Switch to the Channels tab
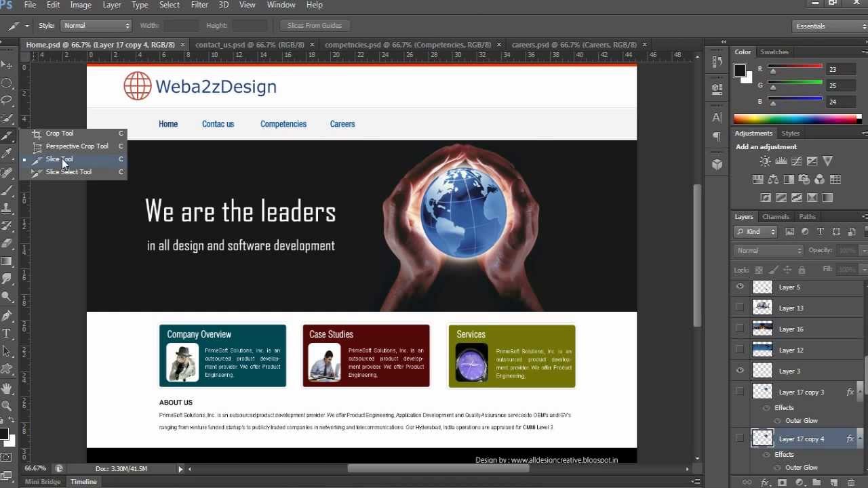This screenshot has height=488, width=868. 776,217
